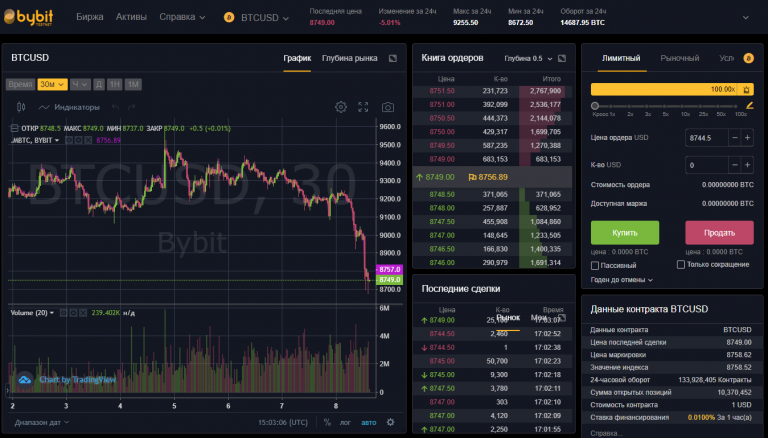The image size is (768, 438).
Task: Change candlestick chart style icon
Action: (x=20, y=107)
